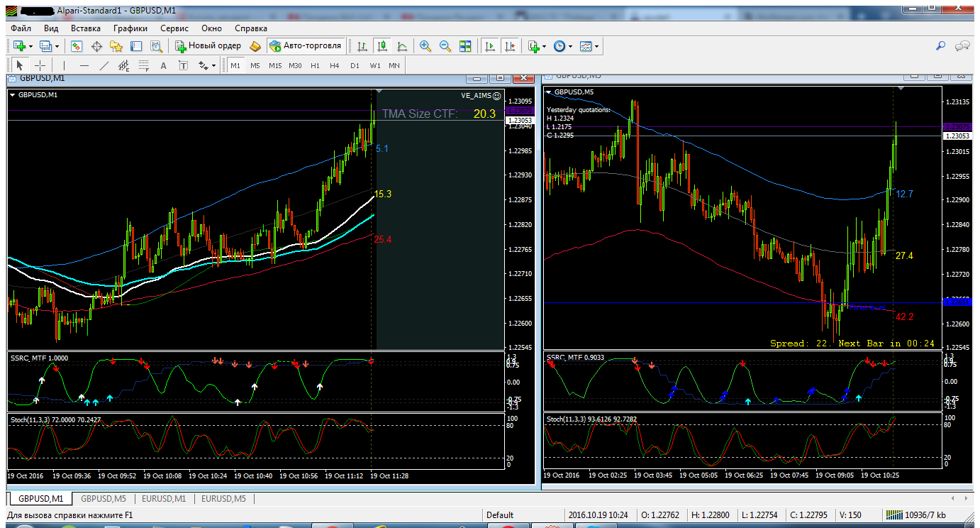This screenshot has height=528, width=980.
Task: Select the crosshair cursor tool
Action: 40,65
